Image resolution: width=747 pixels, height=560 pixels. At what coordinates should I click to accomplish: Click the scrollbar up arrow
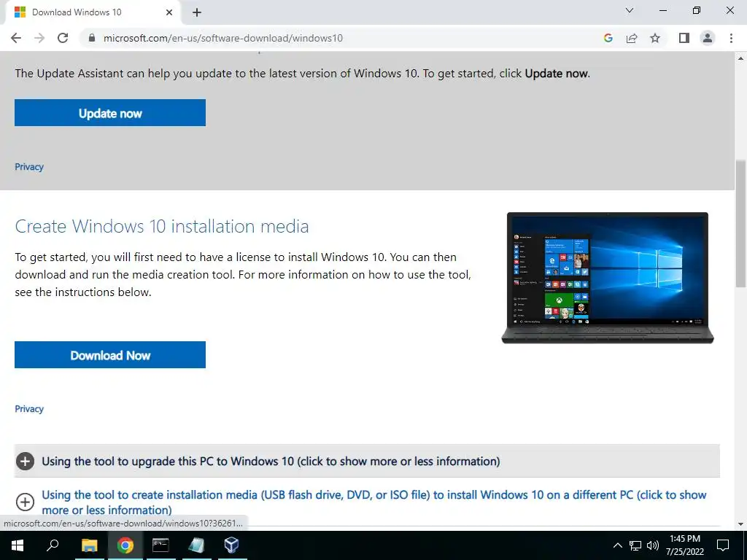pos(740,58)
